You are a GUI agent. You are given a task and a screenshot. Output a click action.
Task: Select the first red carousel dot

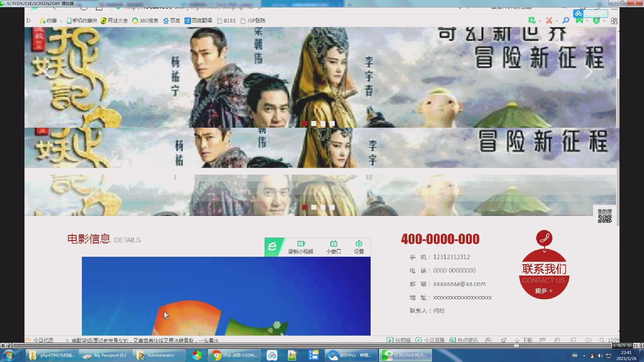(304, 124)
